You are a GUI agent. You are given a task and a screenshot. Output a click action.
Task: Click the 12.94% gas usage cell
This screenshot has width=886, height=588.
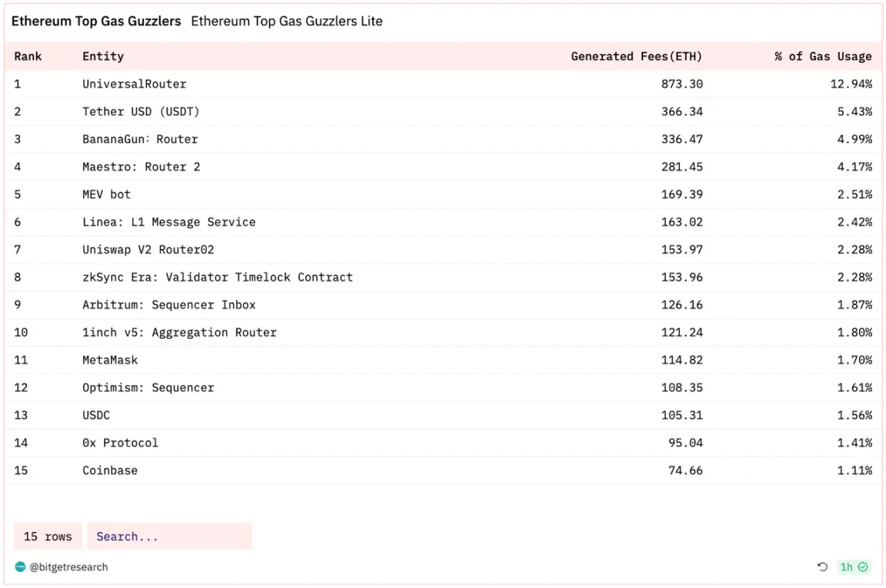point(851,84)
